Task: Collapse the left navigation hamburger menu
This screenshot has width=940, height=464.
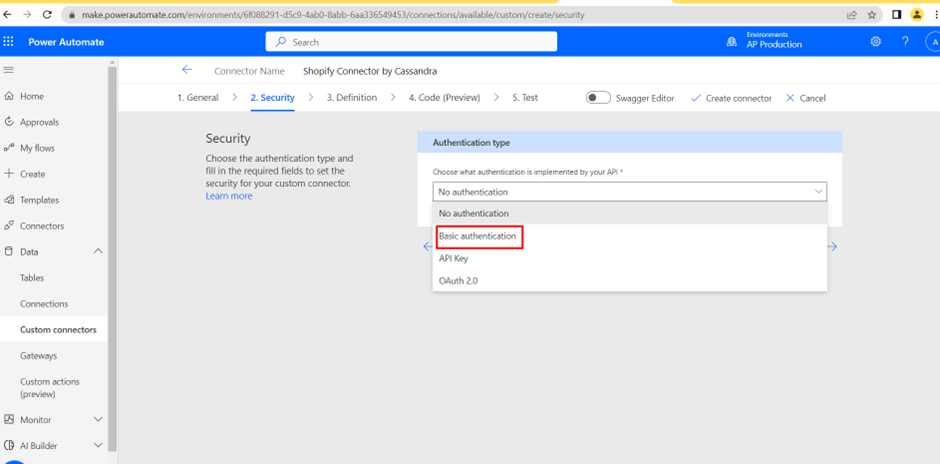Action: click(x=8, y=70)
